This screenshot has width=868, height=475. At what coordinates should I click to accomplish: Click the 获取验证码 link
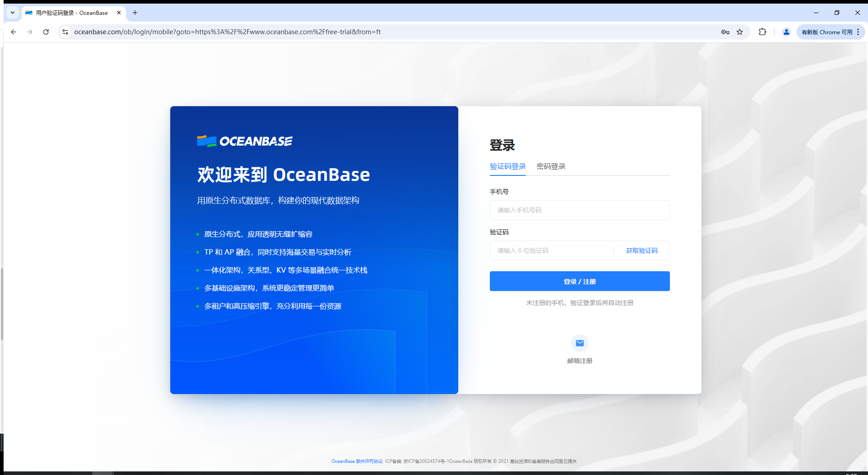641,251
